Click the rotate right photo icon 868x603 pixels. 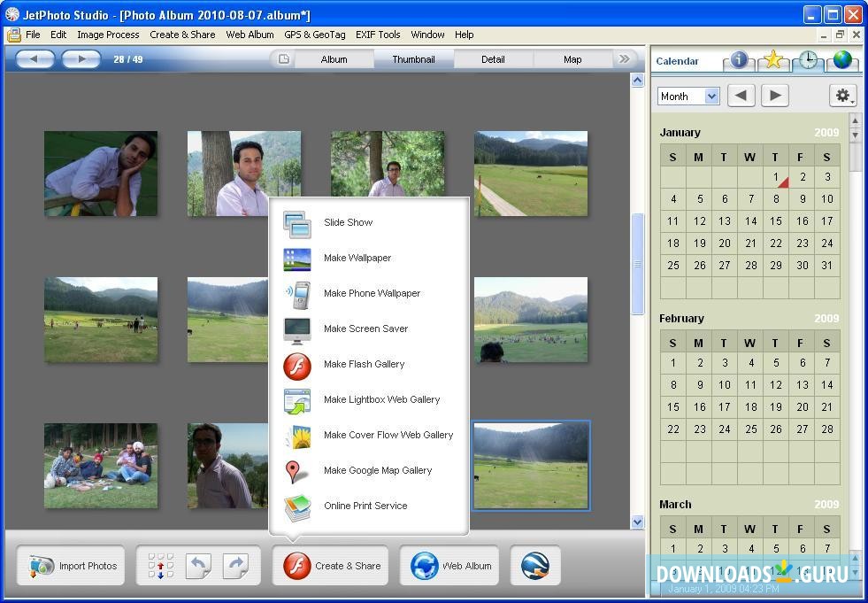coord(235,566)
